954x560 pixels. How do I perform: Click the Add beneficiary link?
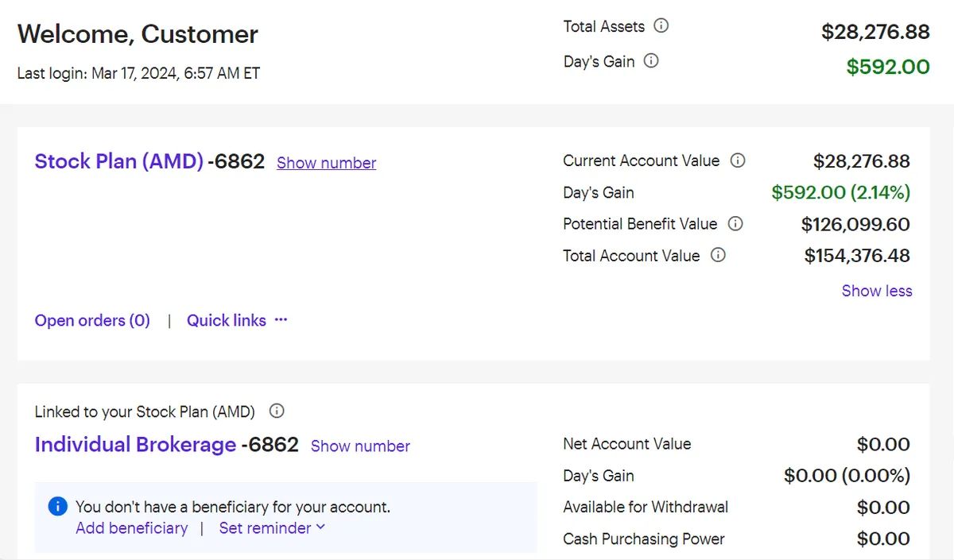[132, 528]
